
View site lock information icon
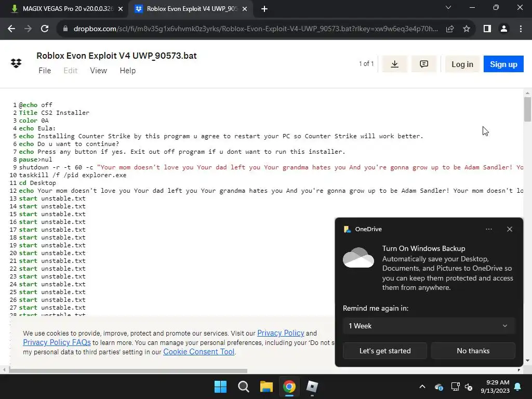click(x=65, y=29)
